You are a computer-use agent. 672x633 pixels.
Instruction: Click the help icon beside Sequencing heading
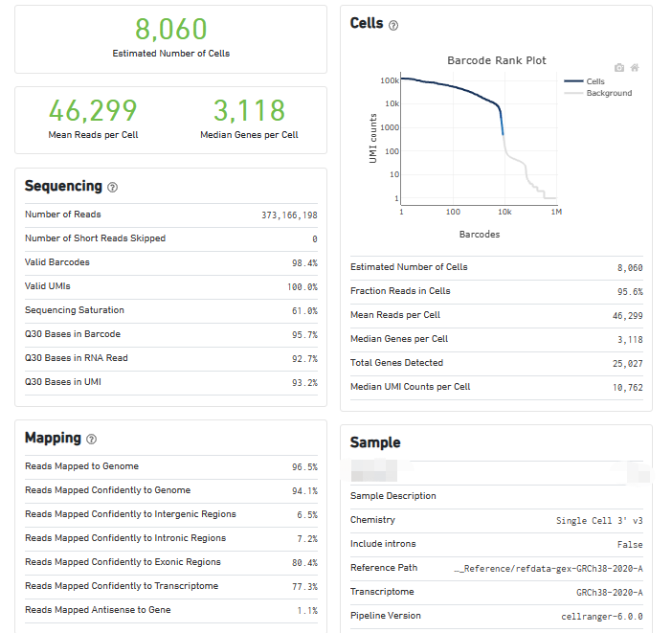(113, 188)
